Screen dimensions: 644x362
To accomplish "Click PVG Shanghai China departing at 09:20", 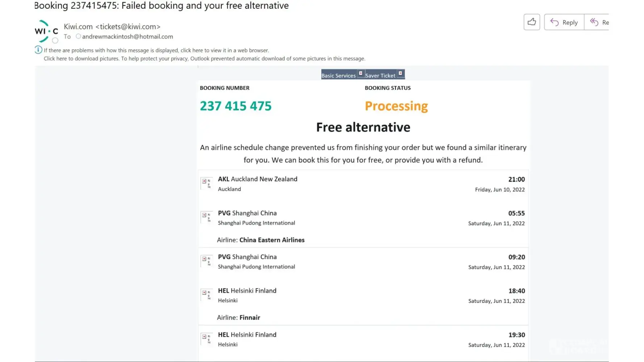I will [x=247, y=257].
